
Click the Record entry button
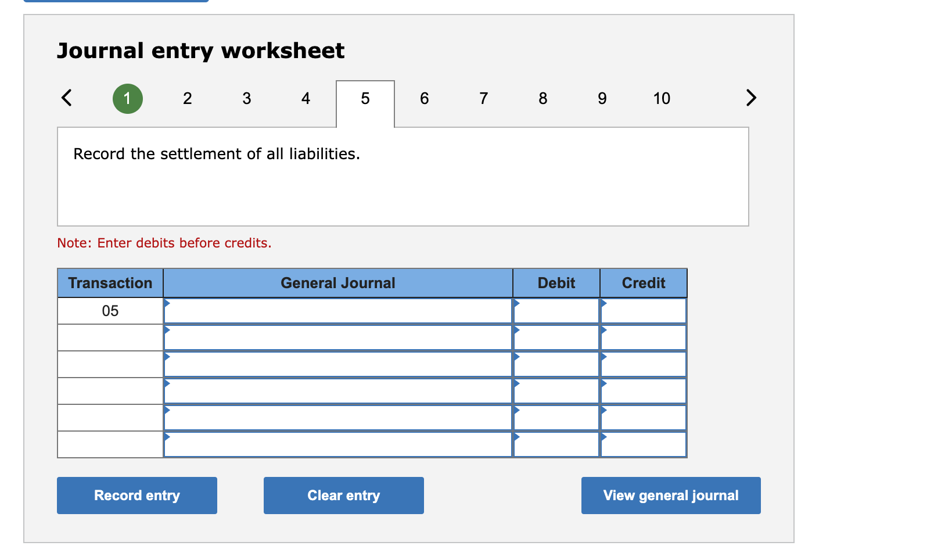[x=137, y=496]
